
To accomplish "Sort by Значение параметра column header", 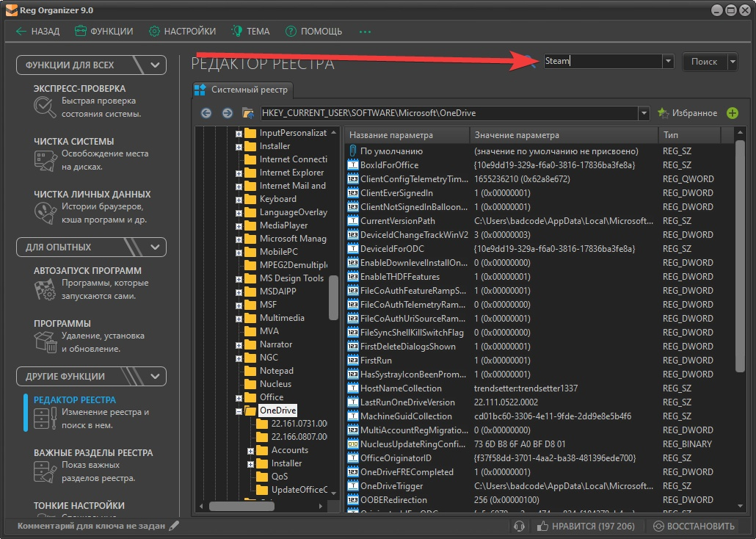I will [x=564, y=135].
